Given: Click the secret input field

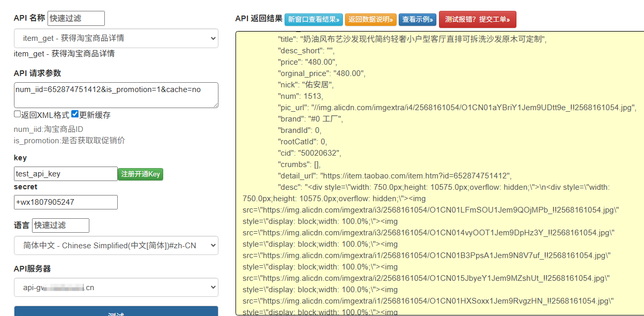Looking at the screenshot, I should tap(66, 202).
